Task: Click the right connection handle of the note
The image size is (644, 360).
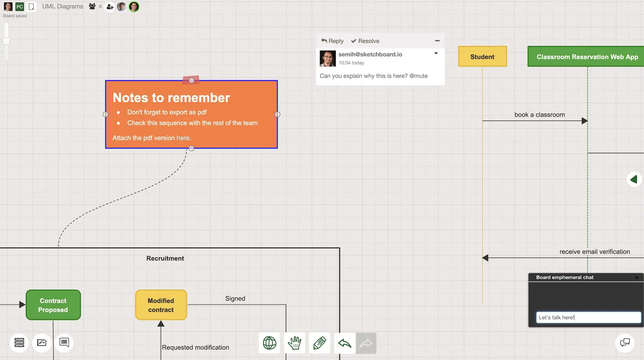Action: click(277, 114)
